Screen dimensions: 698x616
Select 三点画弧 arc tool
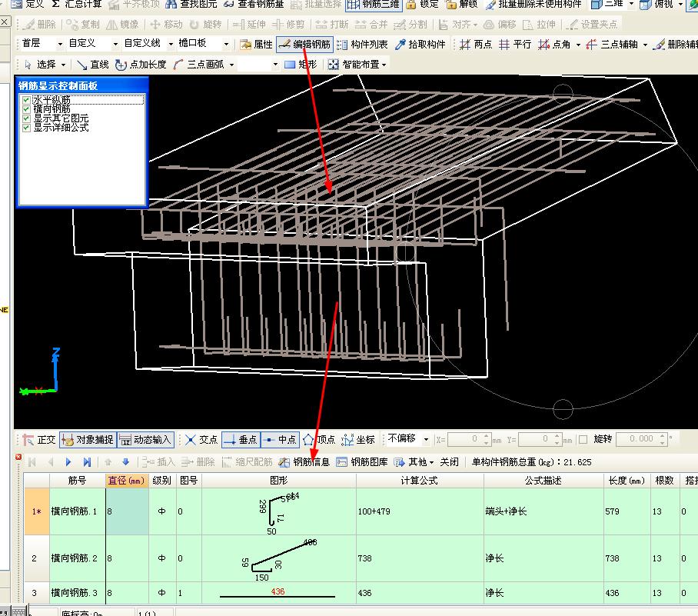click(x=198, y=65)
